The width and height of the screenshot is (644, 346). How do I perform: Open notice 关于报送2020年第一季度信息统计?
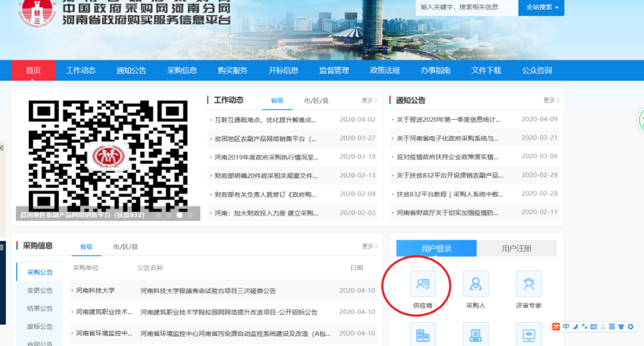(x=449, y=119)
